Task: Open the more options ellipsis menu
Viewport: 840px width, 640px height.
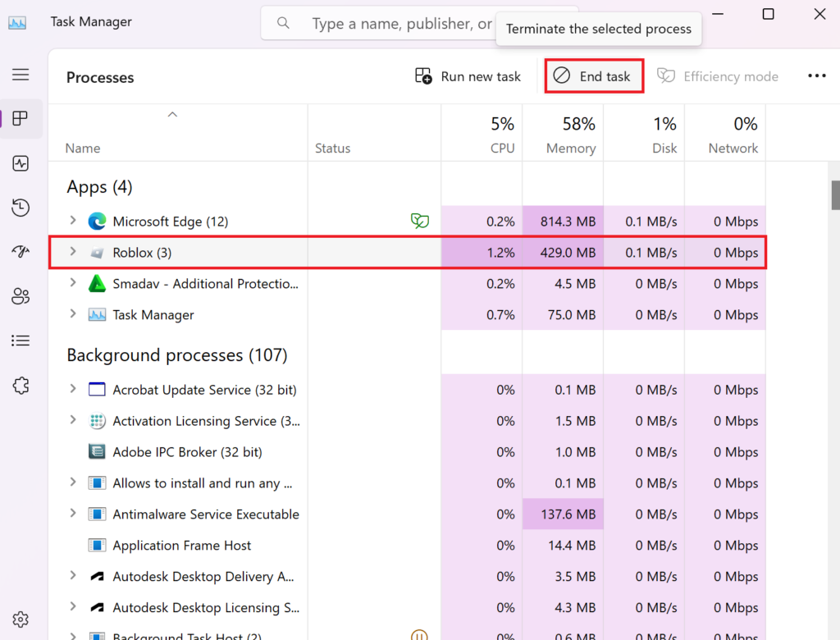Action: coord(817,75)
